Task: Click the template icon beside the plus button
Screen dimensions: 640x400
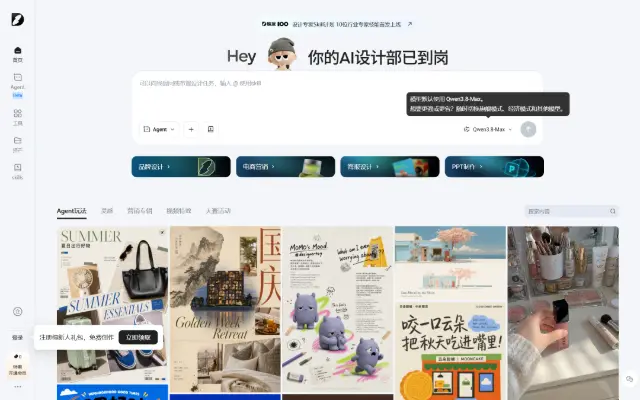Action: pos(211,129)
